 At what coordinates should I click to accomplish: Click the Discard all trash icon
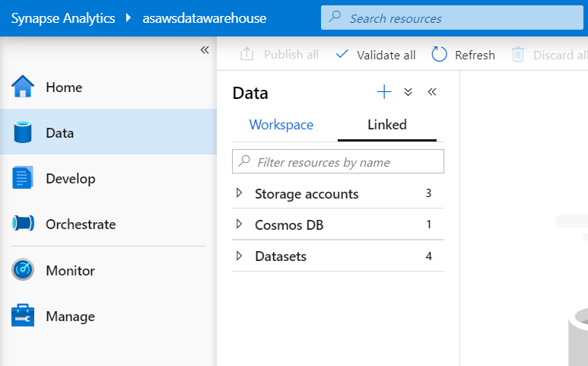click(518, 54)
